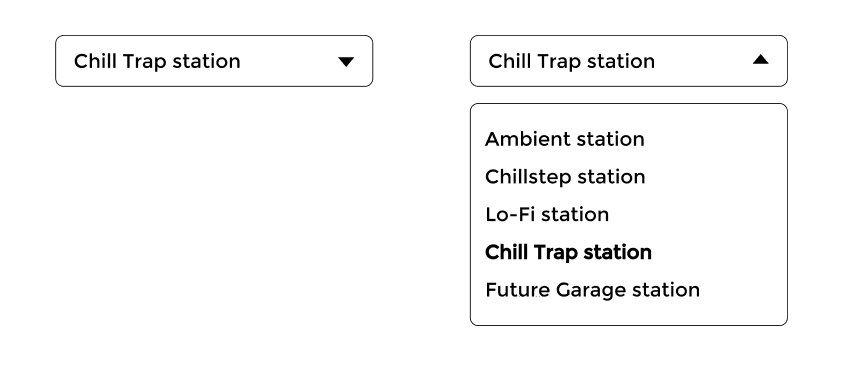Select the bold Chill Trap station option
This screenshot has width=850, height=367.
pyautogui.click(x=568, y=252)
